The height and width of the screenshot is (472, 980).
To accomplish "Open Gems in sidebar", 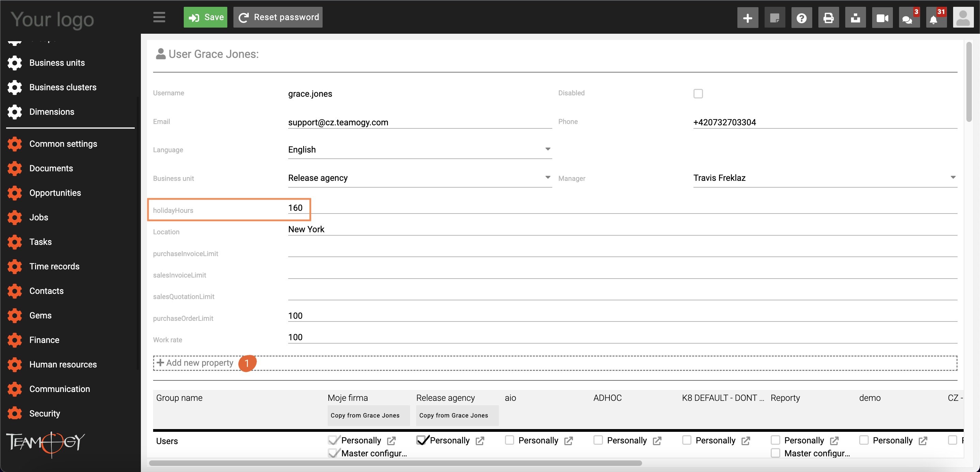I will click(x=40, y=316).
